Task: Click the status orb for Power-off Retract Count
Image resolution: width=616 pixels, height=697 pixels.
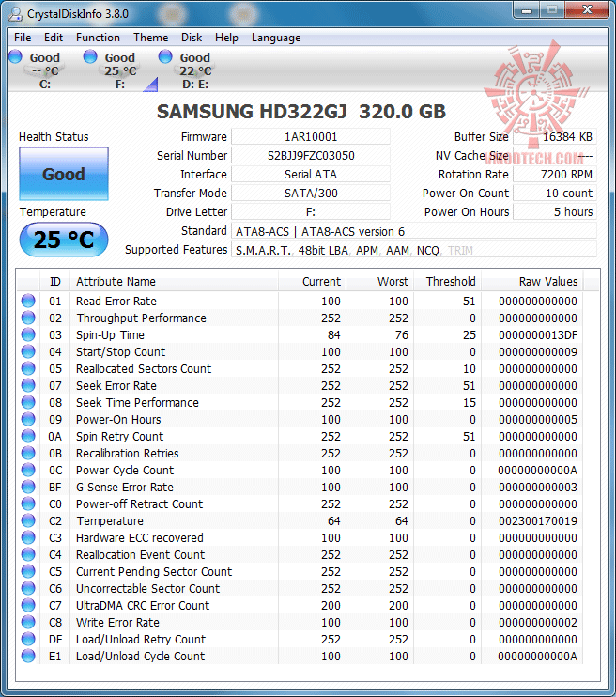Action: coord(28,503)
